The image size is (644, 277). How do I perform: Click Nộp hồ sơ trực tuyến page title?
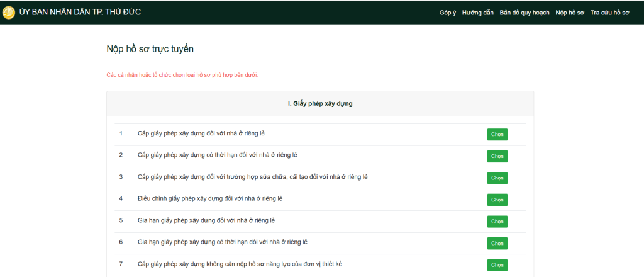pos(150,48)
